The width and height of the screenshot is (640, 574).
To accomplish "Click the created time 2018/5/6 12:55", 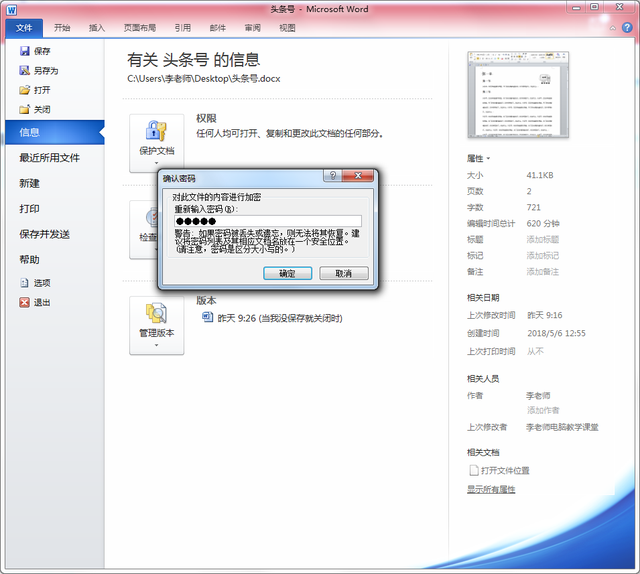I will click(556, 333).
